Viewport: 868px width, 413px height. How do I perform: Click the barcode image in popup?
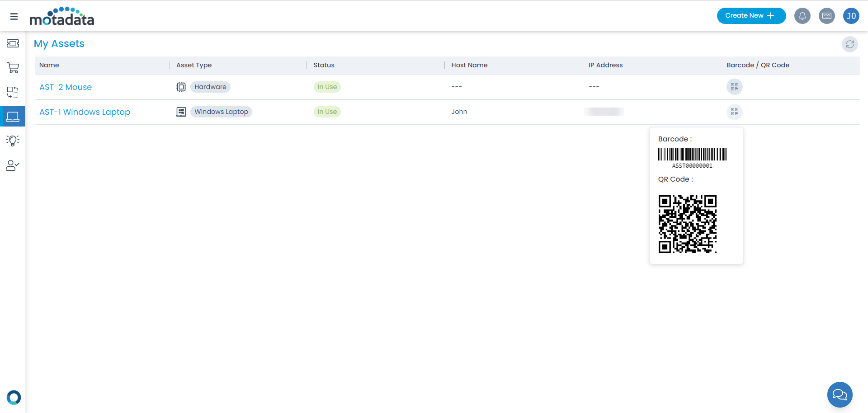(692, 154)
